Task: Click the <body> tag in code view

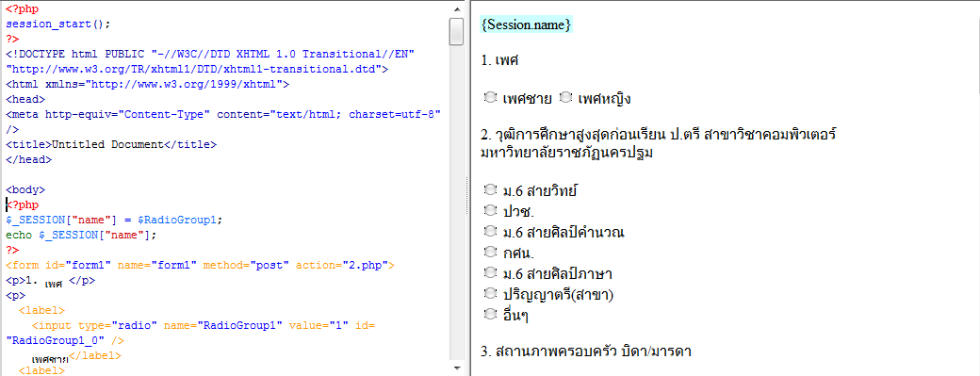Action: 25,189
